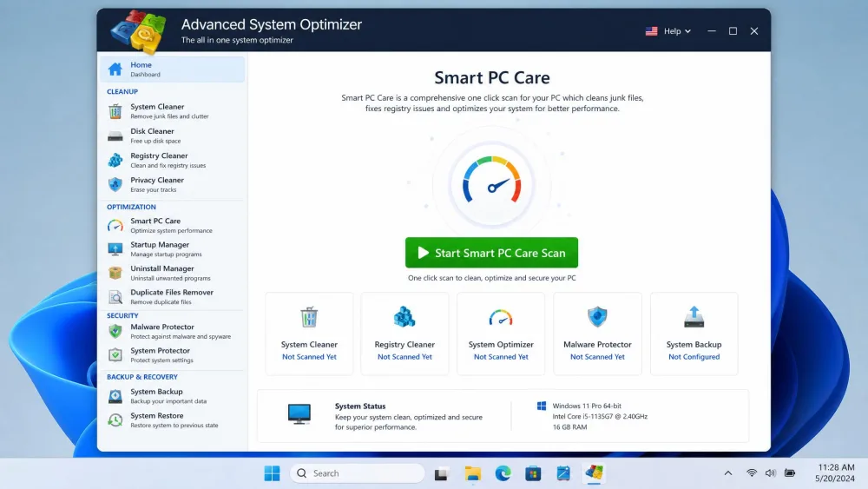Click the Startup Manager monitor sidebar icon
Image resolution: width=868 pixels, height=489 pixels.
115,249
